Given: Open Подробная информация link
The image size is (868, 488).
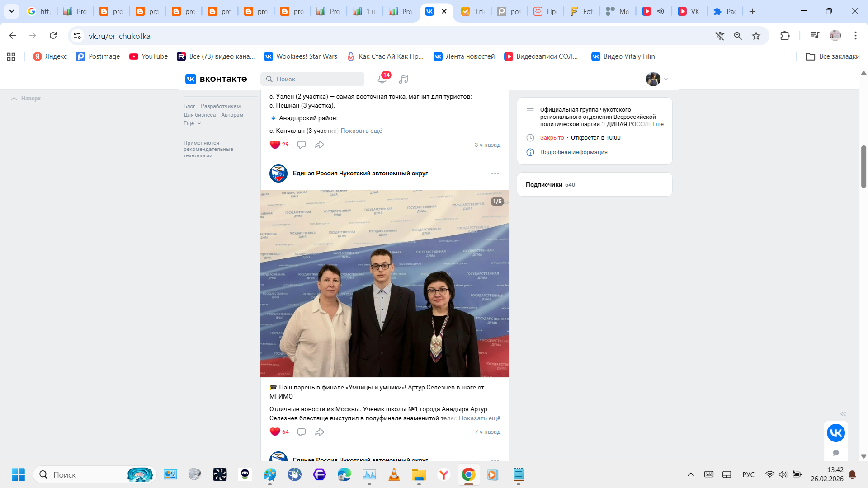Looking at the screenshot, I should point(573,152).
